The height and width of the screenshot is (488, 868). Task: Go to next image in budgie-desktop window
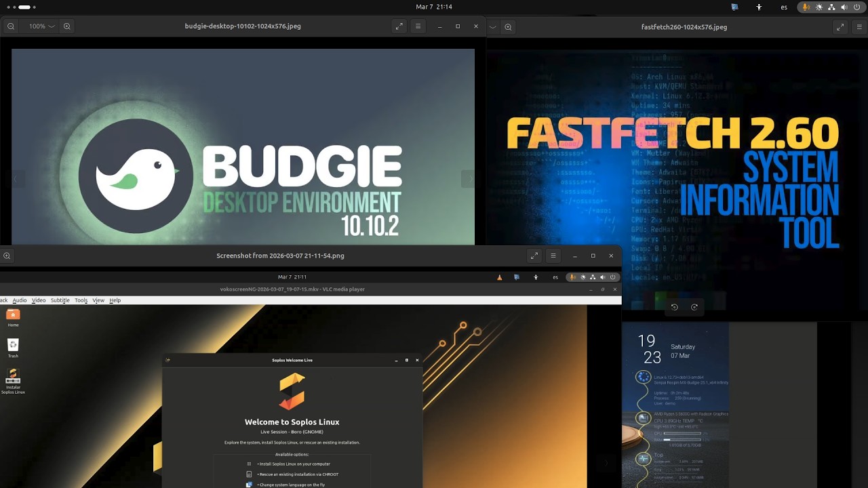(470, 179)
